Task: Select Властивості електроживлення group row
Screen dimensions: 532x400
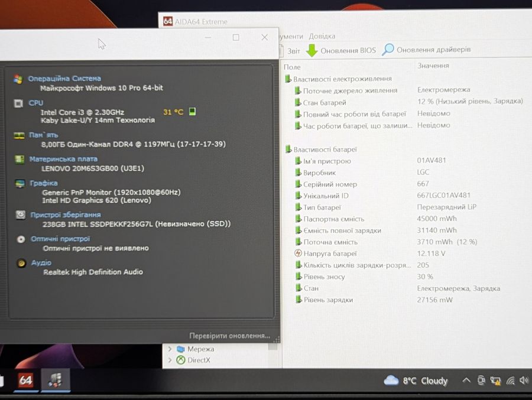Action: (339, 79)
